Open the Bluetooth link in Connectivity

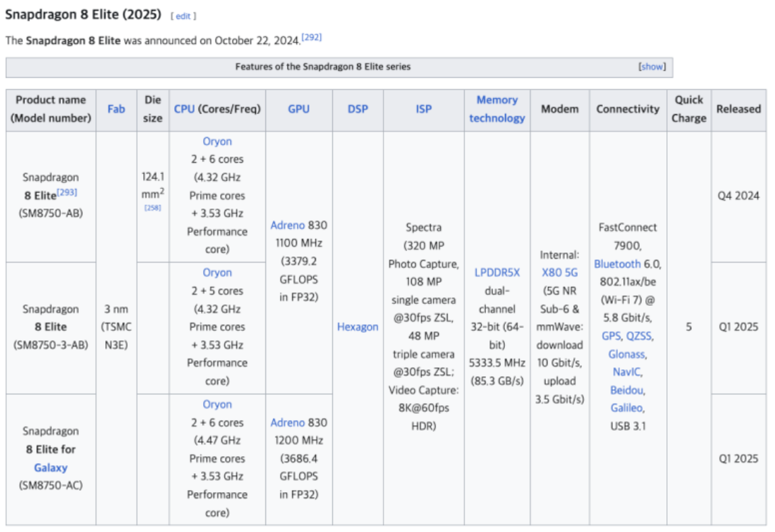point(617,264)
